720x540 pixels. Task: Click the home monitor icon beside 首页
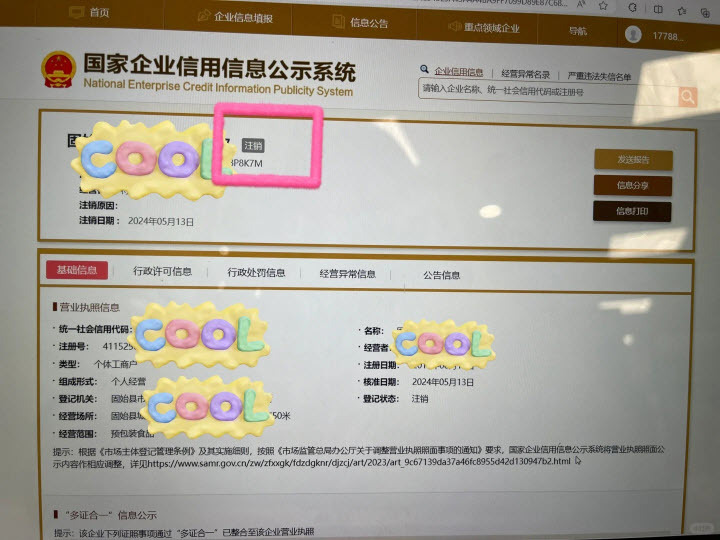tap(76, 13)
